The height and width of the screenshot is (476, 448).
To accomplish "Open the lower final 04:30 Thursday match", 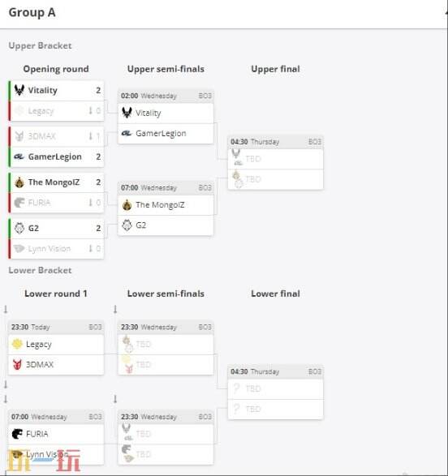I will [x=276, y=392].
